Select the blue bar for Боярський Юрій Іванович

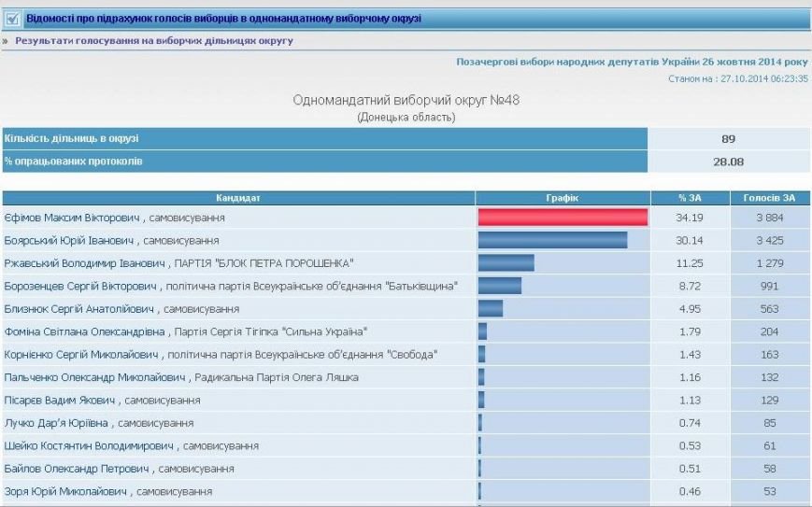(x=552, y=240)
